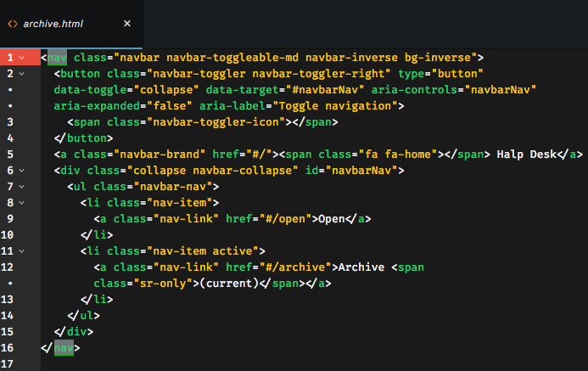This screenshot has width=588, height=371.
Task: Click the "navbar-brand" class value
Action: point(160,155)
